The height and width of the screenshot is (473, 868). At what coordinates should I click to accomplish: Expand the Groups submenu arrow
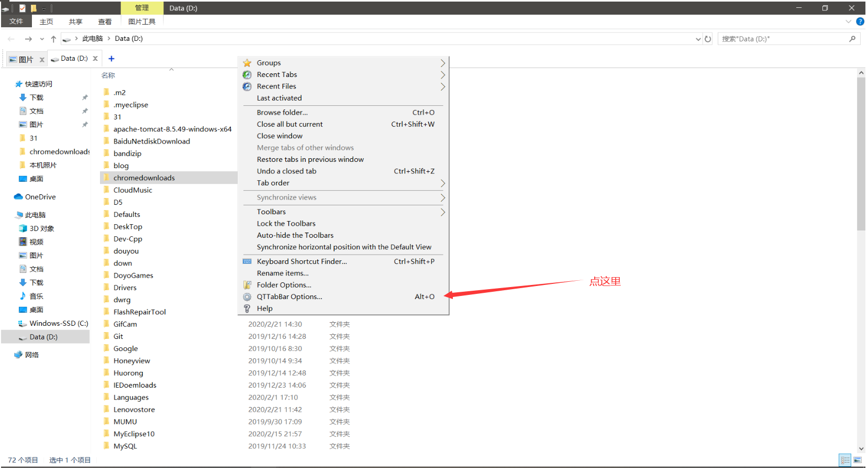(443, 63)
